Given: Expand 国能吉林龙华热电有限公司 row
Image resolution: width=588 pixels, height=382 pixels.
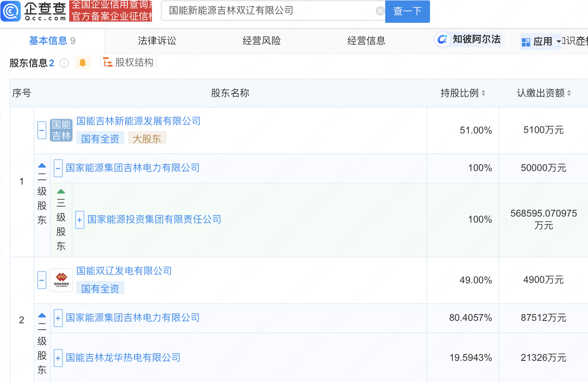Looking at the screenshot, I should click(x=58, y=358).
